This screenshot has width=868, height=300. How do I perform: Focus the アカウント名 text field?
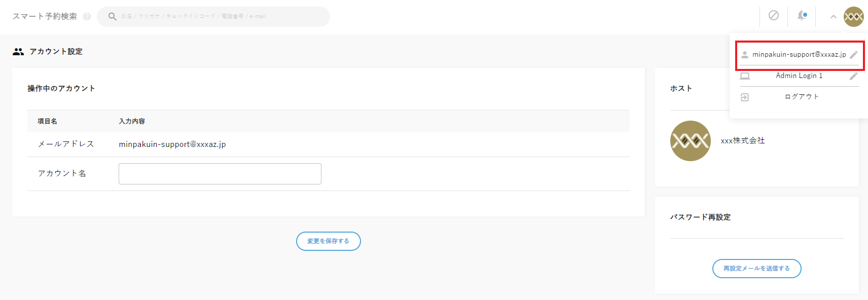220,174
